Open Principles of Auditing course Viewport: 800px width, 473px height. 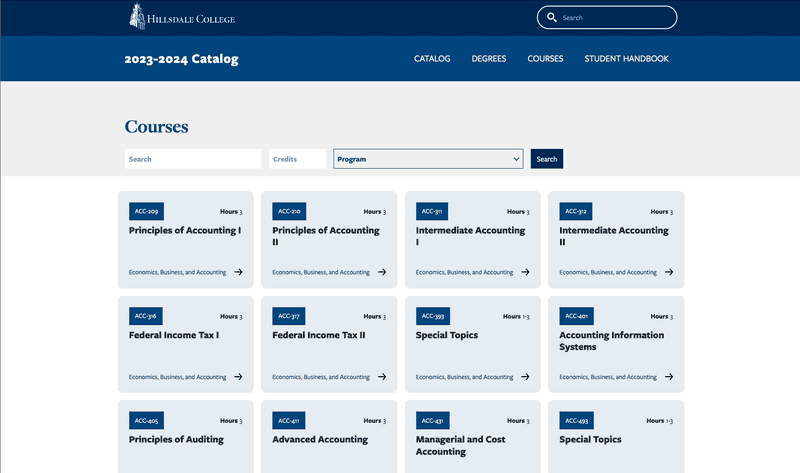[x=176, y=439]
